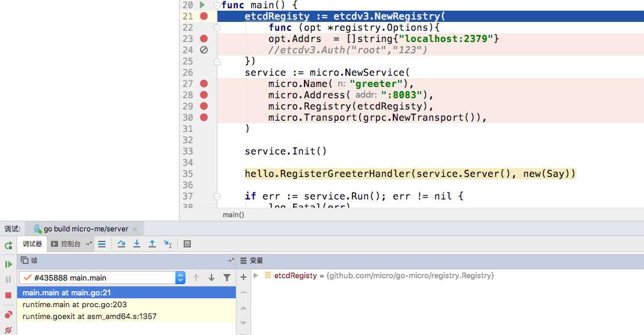The height and width of the screenshot is (335, 644).
Task: Expand the etcdRegisty variable node
Action: click(256, 275)
